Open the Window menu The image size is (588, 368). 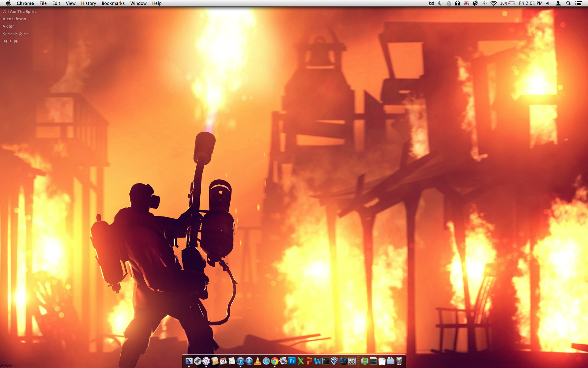click(x=138, y=3)
